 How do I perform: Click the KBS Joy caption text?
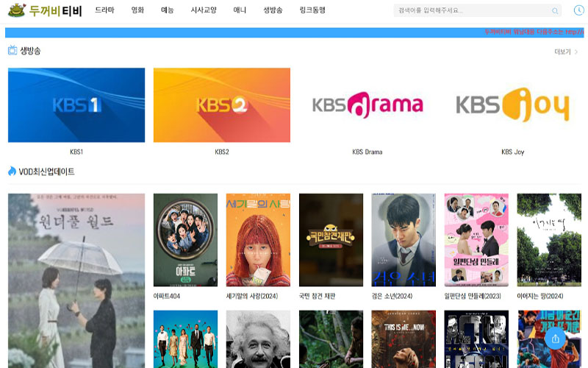tap(512, 152)
